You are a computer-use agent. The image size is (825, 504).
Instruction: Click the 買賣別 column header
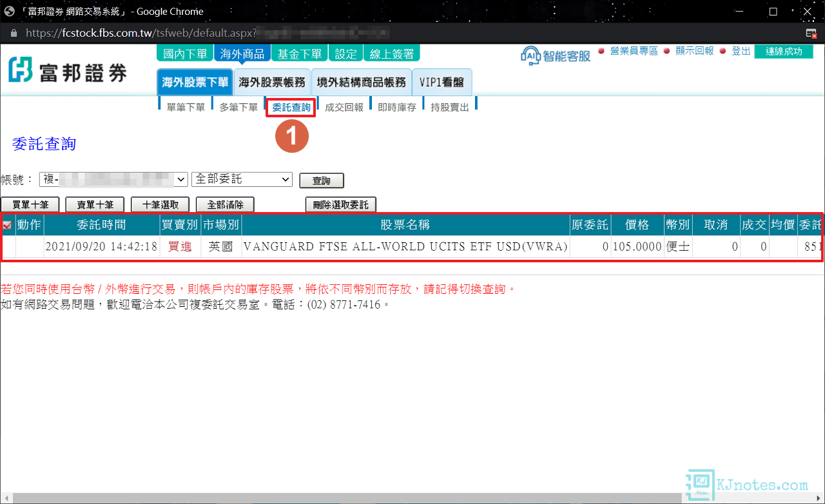pos(180,225)
